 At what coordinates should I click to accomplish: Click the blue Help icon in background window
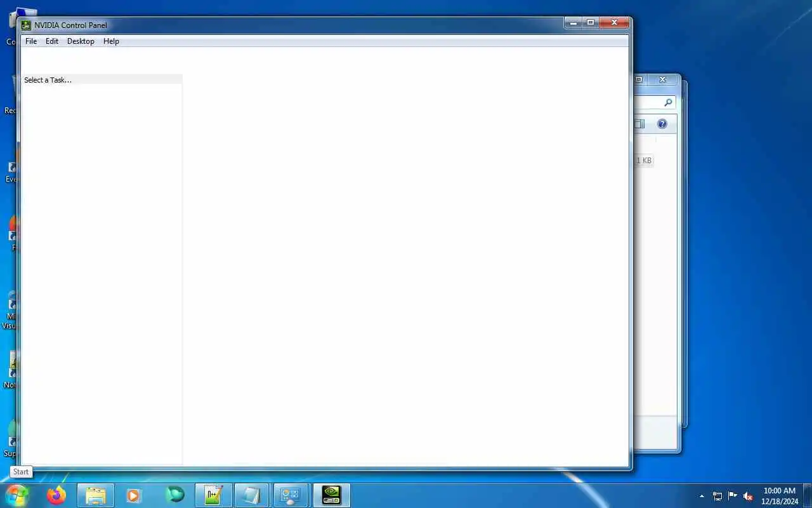pos(662,124)
